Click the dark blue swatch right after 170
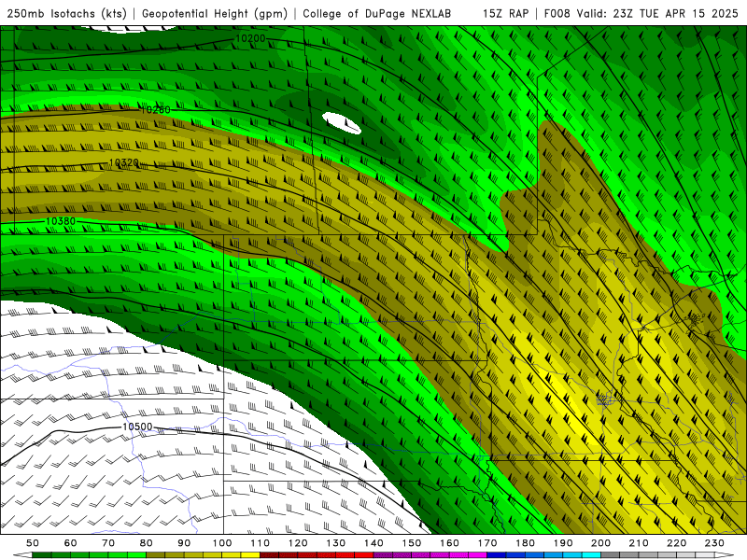The image size is (747, 560). click(x=497, y=555)
